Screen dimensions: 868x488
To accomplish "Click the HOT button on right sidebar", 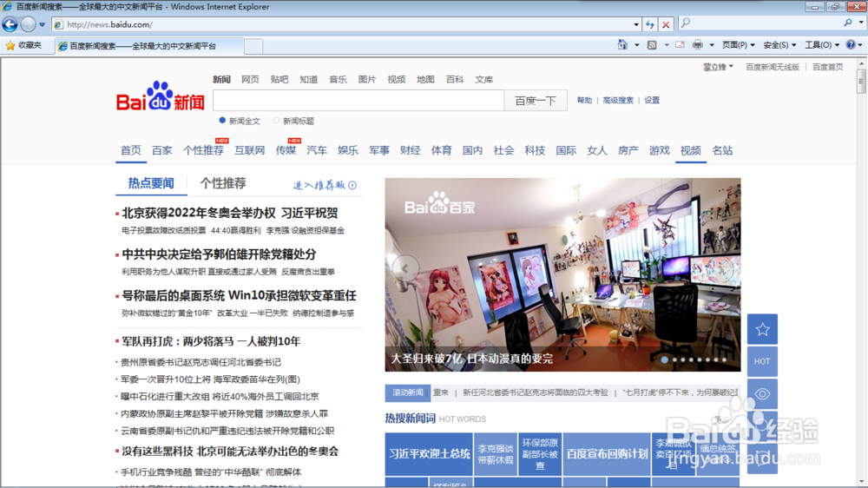I will pyautogui.click(x=762, y=361).
